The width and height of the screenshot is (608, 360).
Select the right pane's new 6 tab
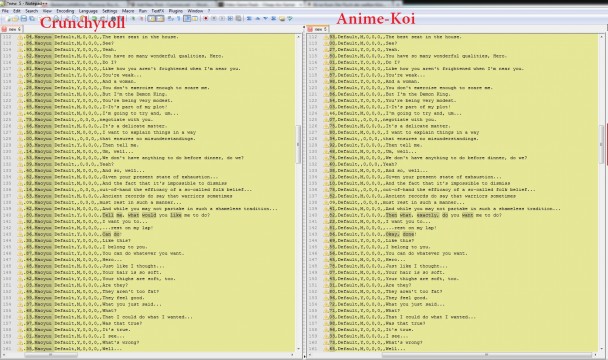[318, 29]
